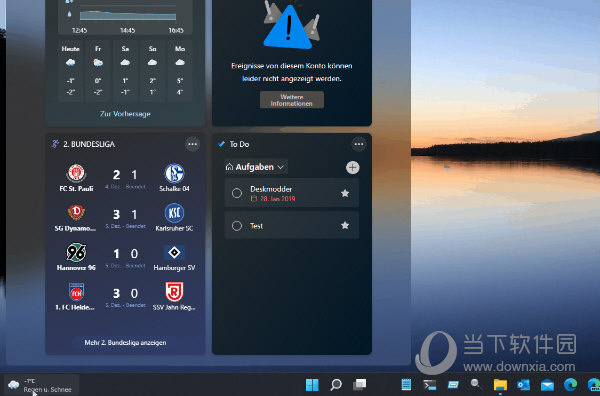Open Zur Vorhersage forecast link
The height and width of the screenshot is (396, 600).
pos(125,114)
